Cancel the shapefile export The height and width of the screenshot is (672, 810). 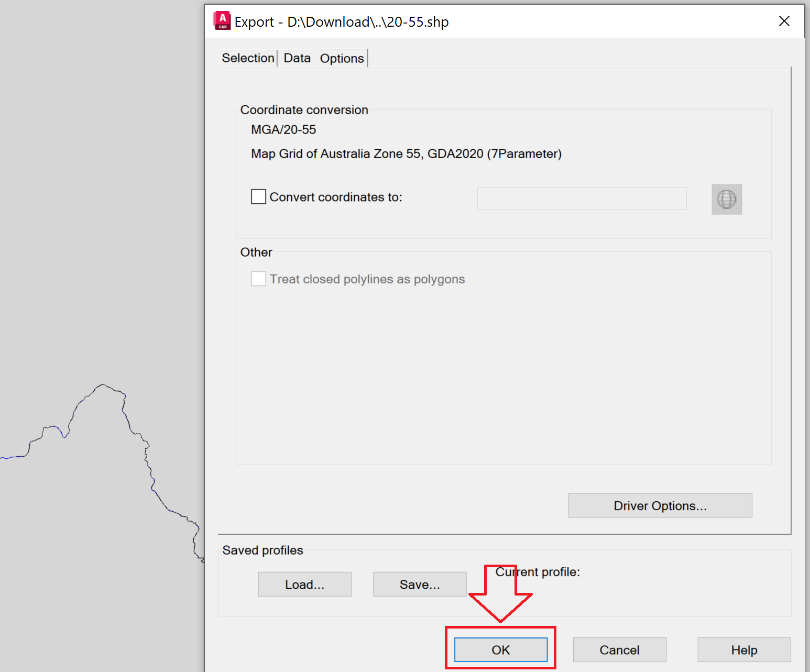619,649
